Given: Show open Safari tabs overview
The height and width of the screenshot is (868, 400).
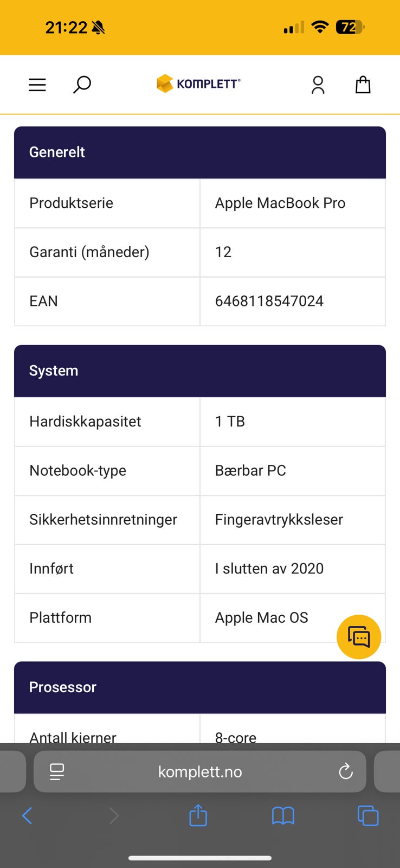Looking at the screenshot, I should click(x=368, y=815).
